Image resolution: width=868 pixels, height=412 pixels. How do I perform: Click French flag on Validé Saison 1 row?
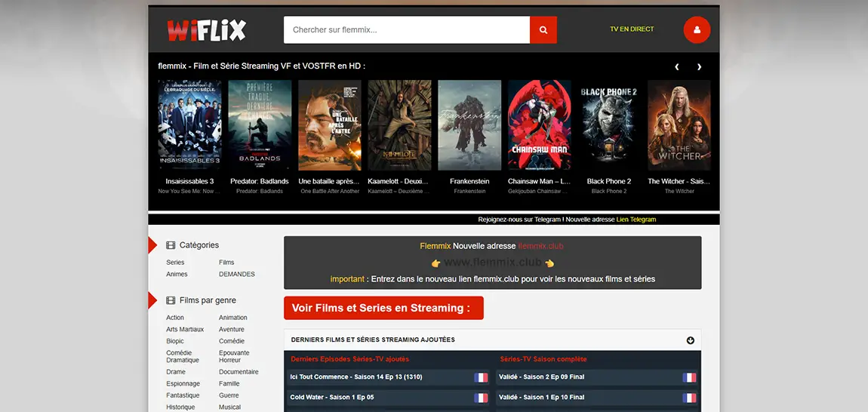tap(689, 398)
